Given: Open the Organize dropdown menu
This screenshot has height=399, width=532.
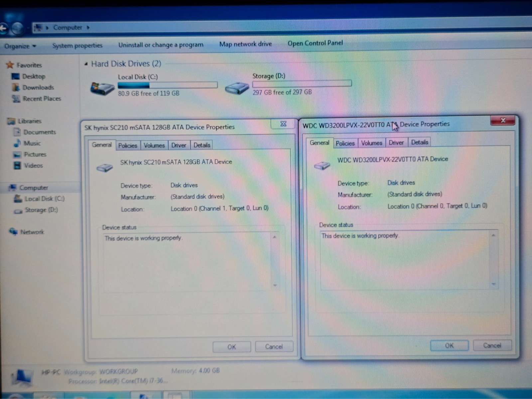Looking at the screenshot, I should 20,46.
